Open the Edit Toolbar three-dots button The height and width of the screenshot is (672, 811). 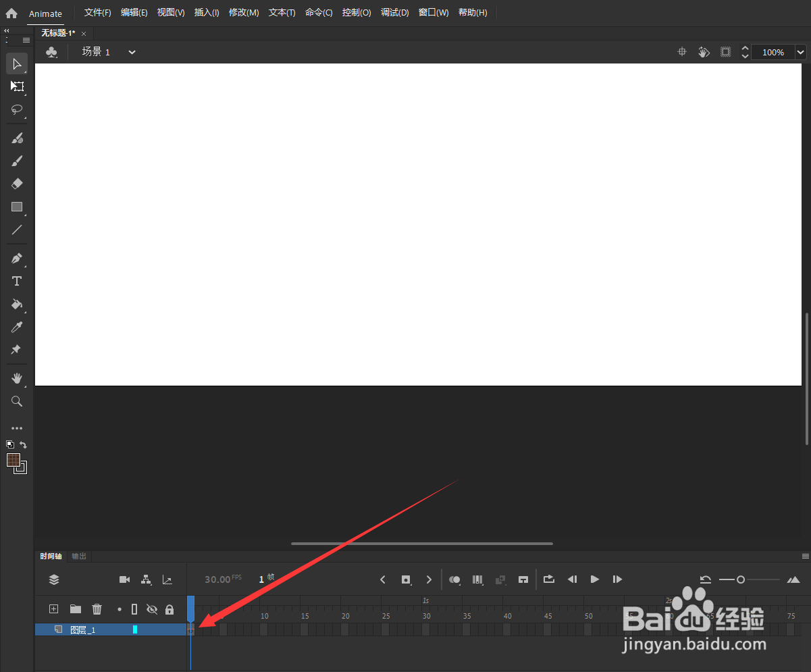point(17,428)
